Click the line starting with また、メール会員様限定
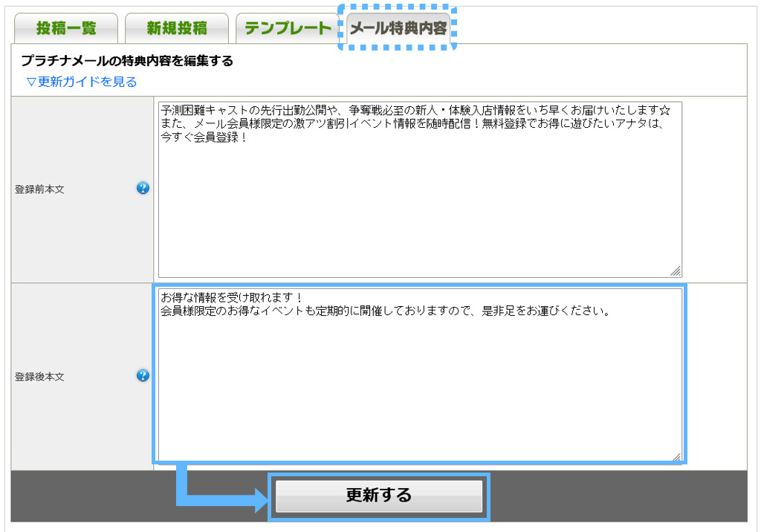This screenshot has height=532, width=761. coord(409,124)
